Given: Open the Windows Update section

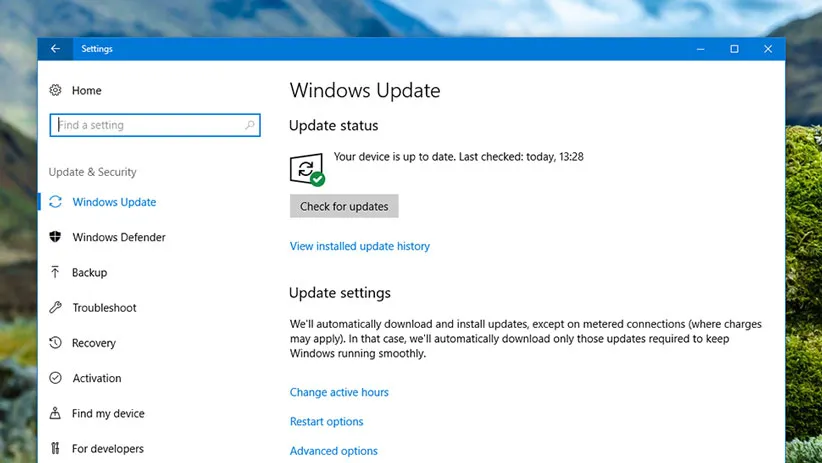Looking at the screenshot, I should click(114, 202).
